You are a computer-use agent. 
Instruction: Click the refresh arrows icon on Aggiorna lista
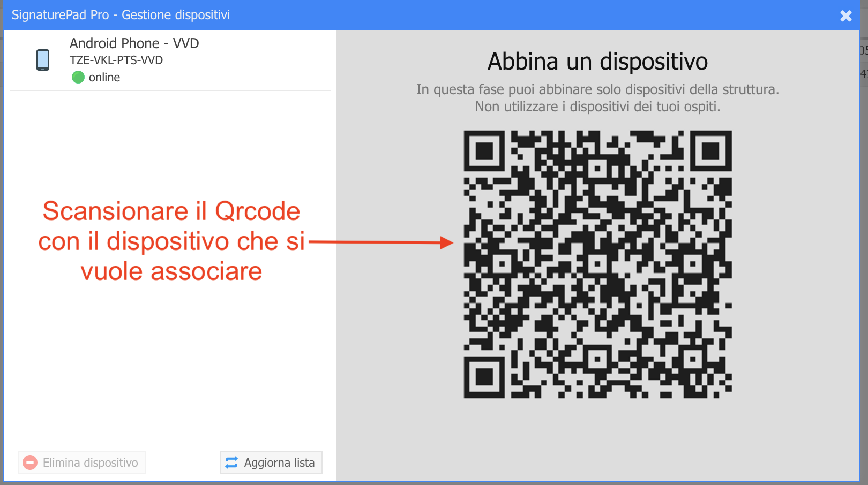pos(231,463)
